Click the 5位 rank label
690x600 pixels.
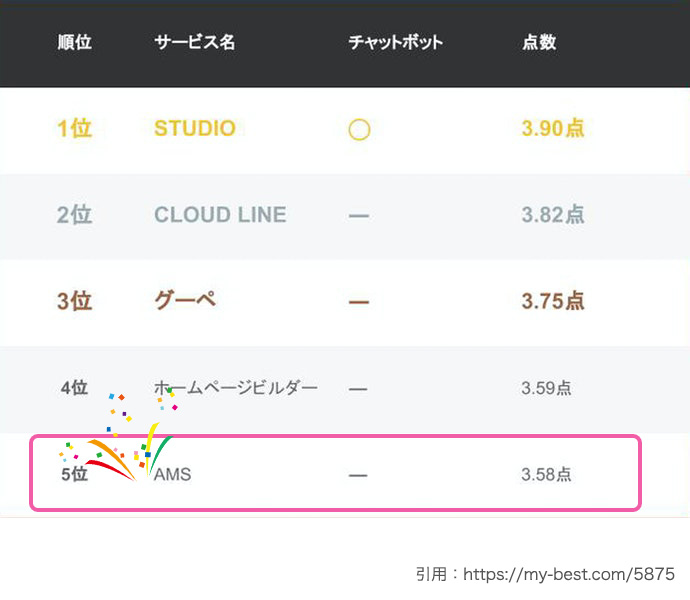coord(74,475)
